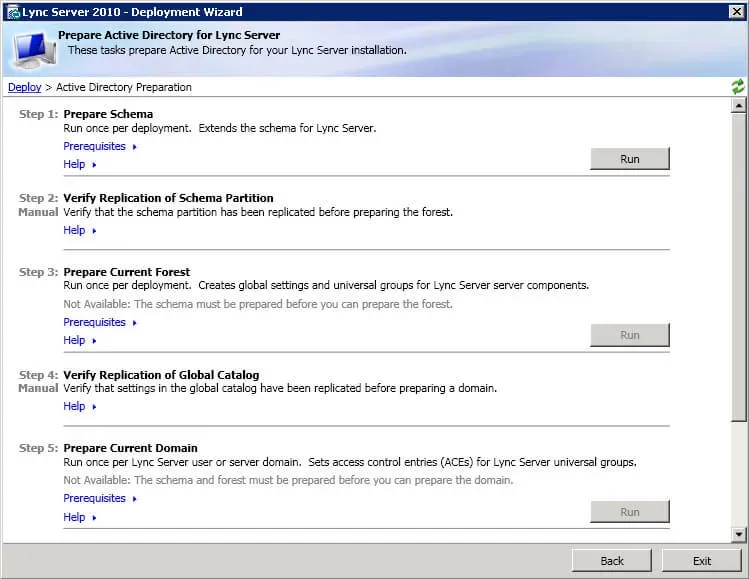
Task: Expand Help under Prepare Schema
Action: click(80, 164)
